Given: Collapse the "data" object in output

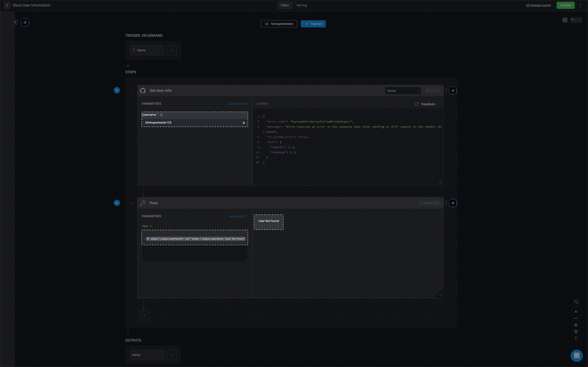Looking at the screenshot, I should point(261,142).
